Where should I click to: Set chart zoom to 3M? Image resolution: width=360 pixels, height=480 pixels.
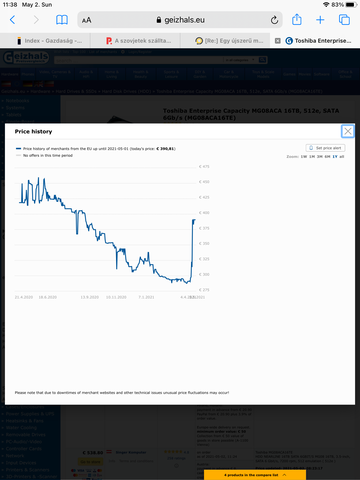pos(320,156)
